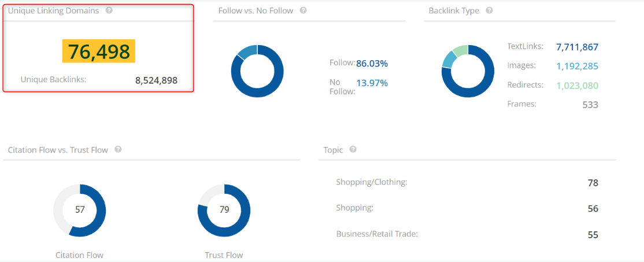
Task: Click the highlighted 76,498 domains count
Action: tap(99, 51)
